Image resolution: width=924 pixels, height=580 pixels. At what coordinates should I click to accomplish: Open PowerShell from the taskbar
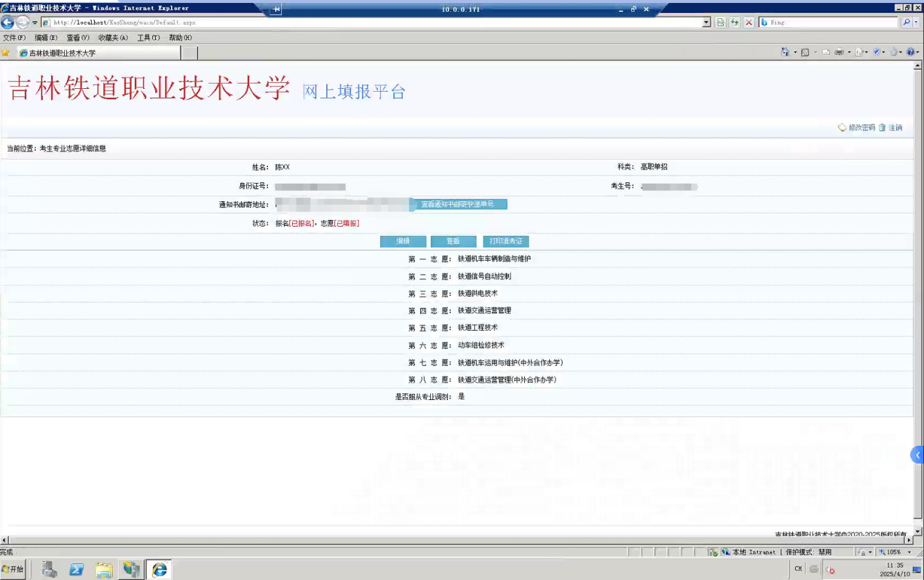click(76, 570)
